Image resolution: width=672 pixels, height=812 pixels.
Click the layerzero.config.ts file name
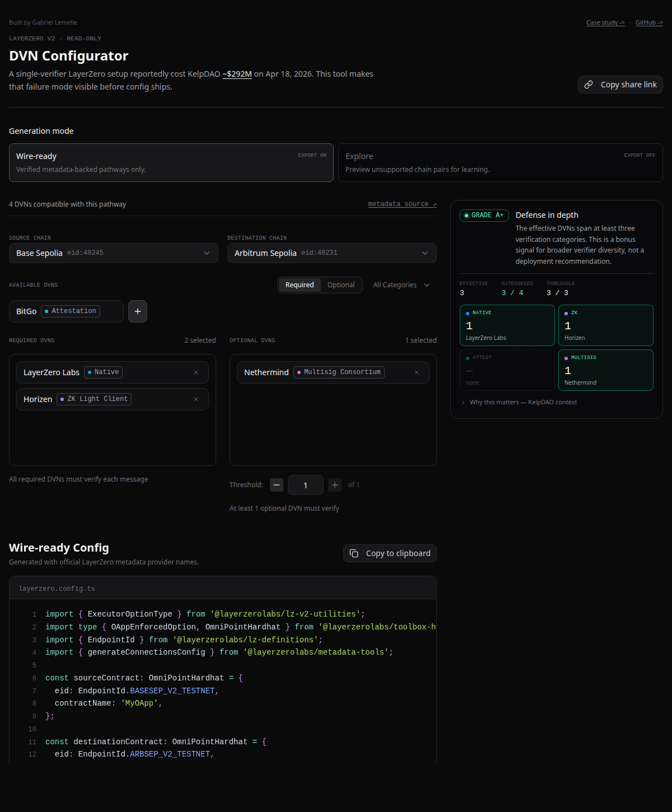pos(57,589)
